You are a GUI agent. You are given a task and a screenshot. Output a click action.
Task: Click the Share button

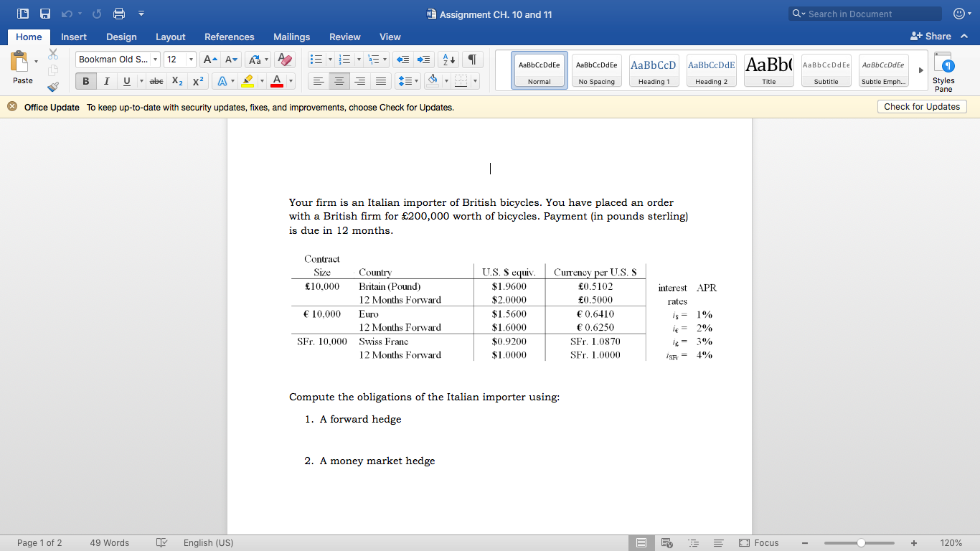(x=930, y=37)
